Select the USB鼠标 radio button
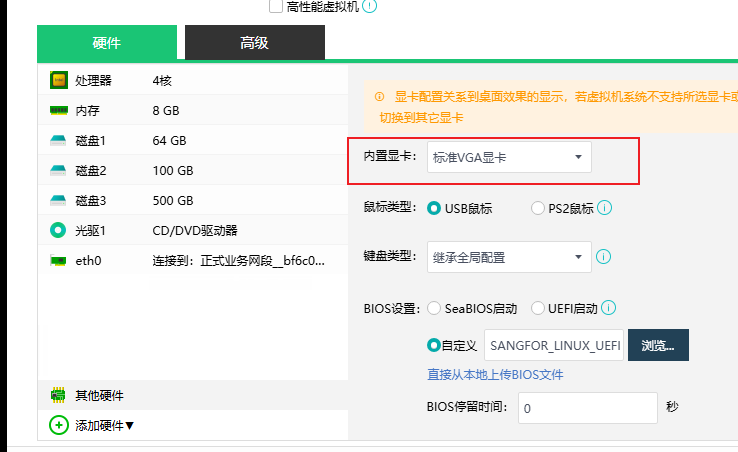738x452 pixels. (433, 208)
